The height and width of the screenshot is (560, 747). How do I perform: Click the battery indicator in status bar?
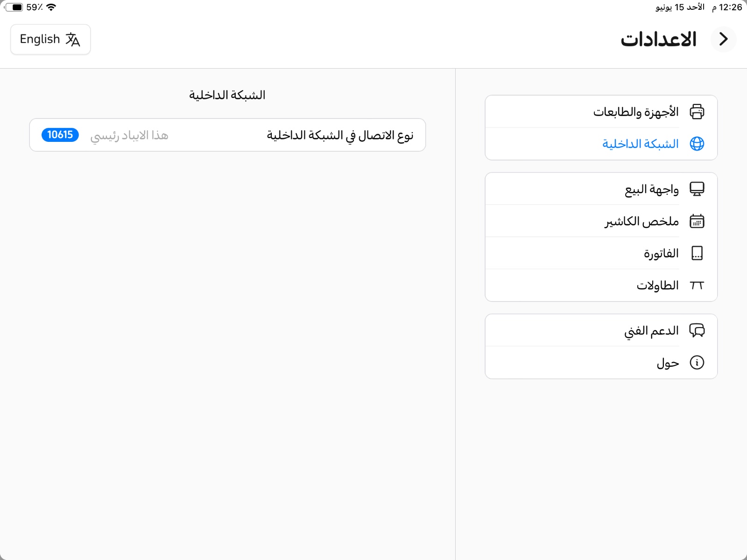click(x=14, y=7)
